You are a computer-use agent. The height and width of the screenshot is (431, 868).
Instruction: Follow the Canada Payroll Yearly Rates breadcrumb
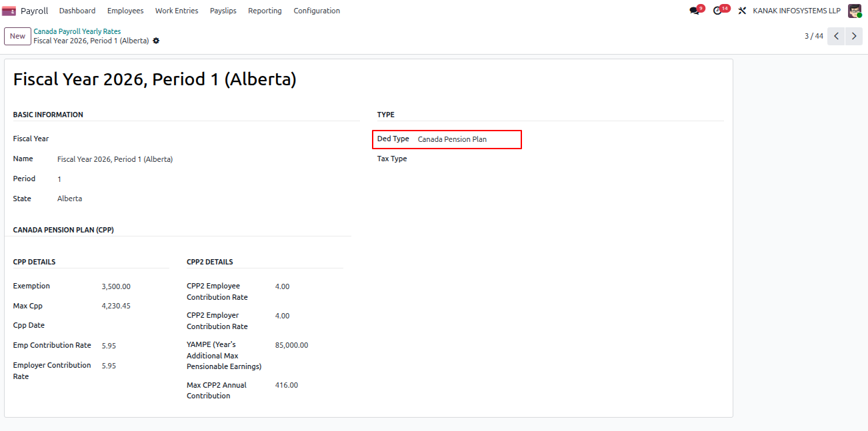click(77, 31)
